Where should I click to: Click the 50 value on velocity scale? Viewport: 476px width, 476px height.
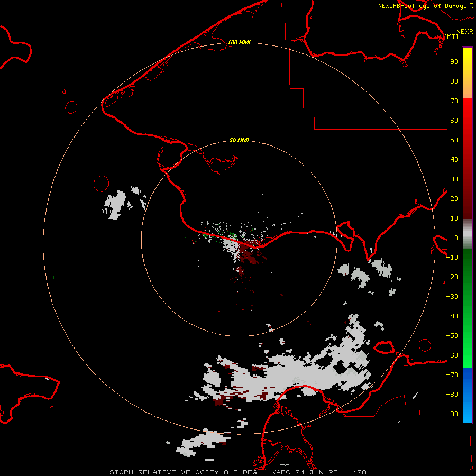click(454, 140)
